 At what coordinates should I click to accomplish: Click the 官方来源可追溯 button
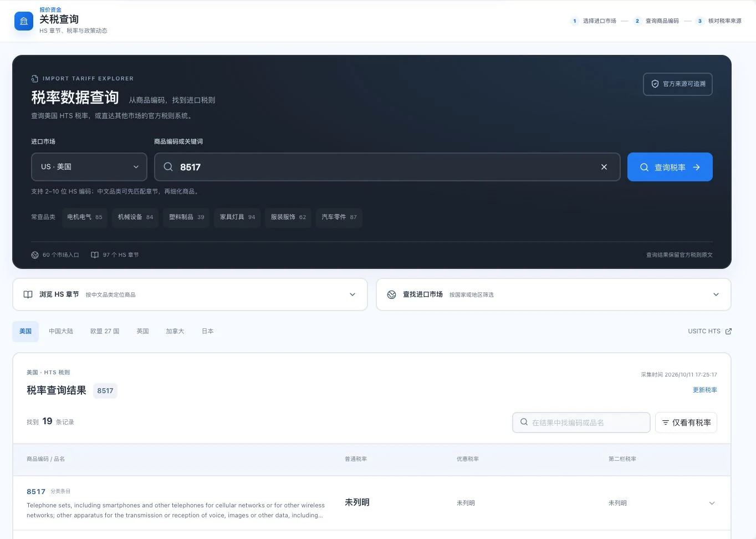[x=678, y=84]
